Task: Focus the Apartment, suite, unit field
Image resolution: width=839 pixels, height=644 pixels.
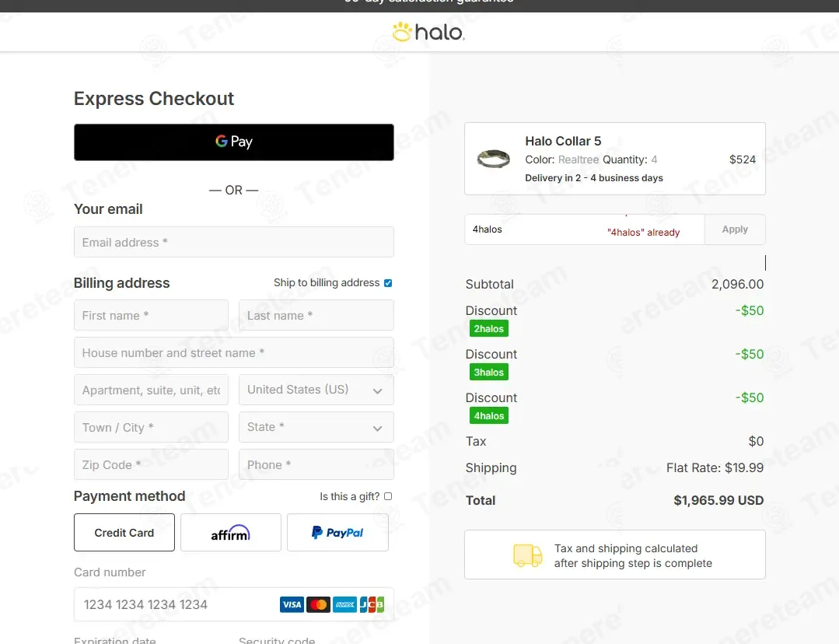Action: pos(151,390)
